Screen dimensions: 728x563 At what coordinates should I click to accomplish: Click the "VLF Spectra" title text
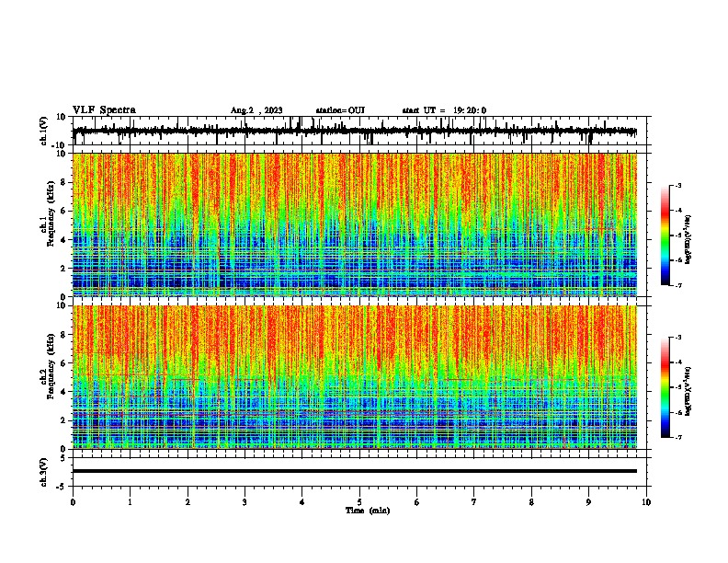(x=104, y=110)
